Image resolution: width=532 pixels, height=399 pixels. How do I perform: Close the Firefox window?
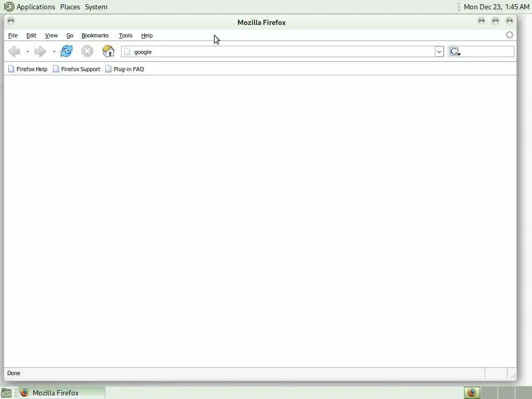point(509,21)
